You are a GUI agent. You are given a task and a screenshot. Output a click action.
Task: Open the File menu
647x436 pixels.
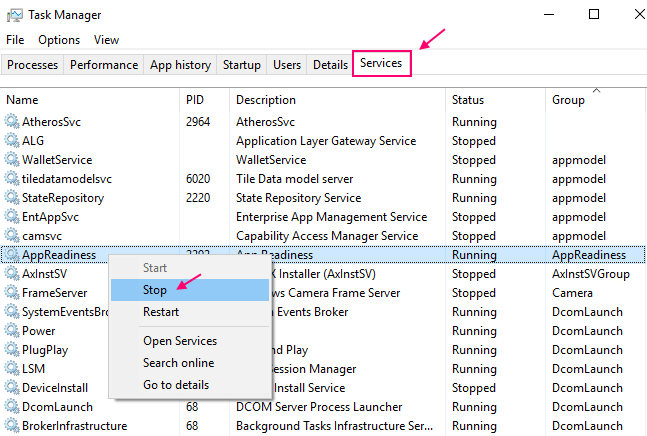click(15, 40)
